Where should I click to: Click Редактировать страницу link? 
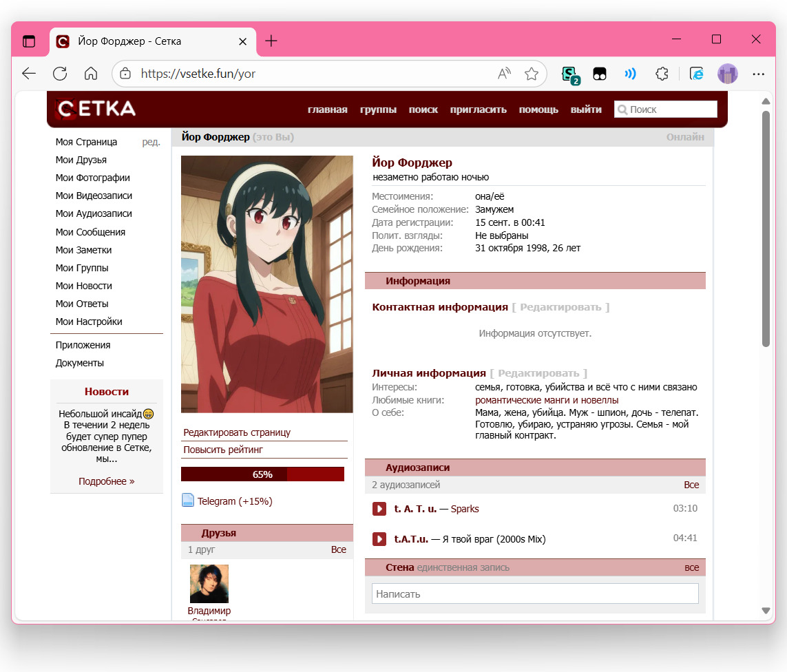pos(237,432)
